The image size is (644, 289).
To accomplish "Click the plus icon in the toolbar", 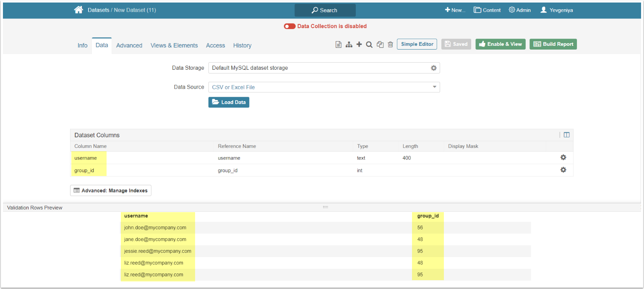I will pos(359,45).
